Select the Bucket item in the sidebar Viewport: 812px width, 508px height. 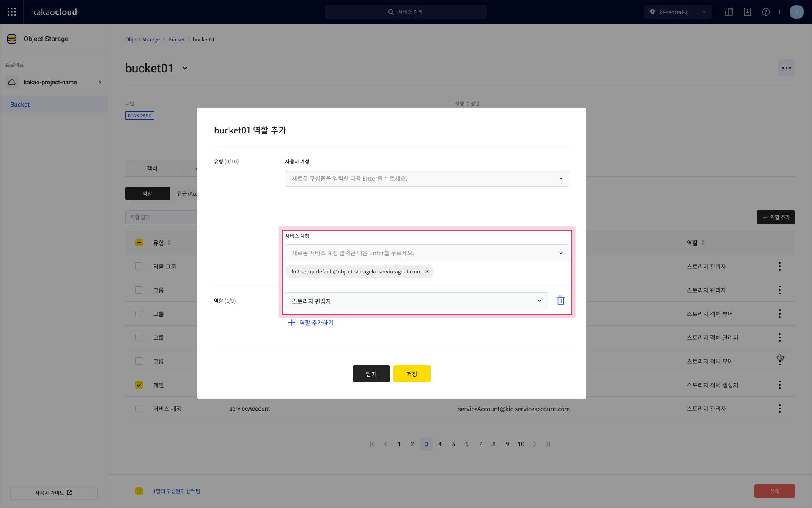[x=54, y=104]
